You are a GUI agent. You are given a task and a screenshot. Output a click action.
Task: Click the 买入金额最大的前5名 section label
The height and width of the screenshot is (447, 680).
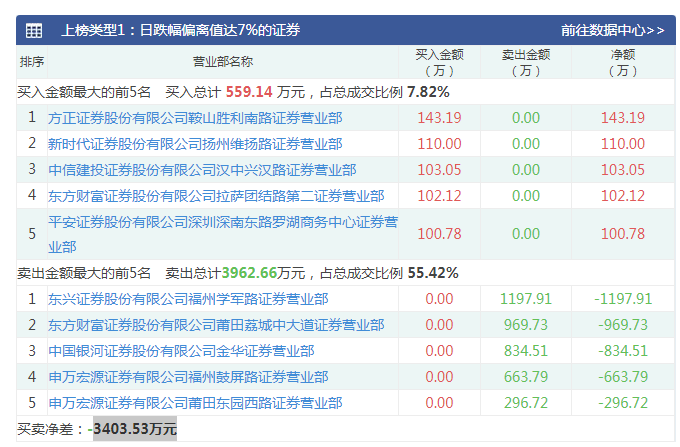point(84,92)
